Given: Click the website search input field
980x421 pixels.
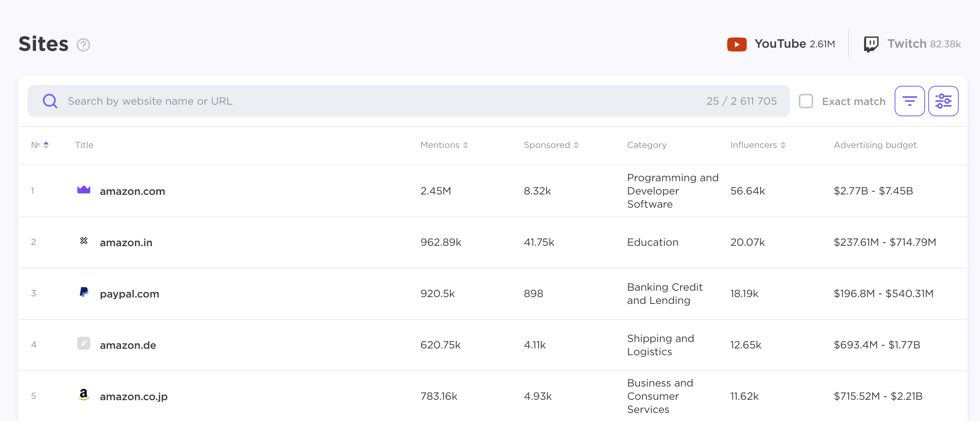Looking at the screenshot, I should pos(281,101).
